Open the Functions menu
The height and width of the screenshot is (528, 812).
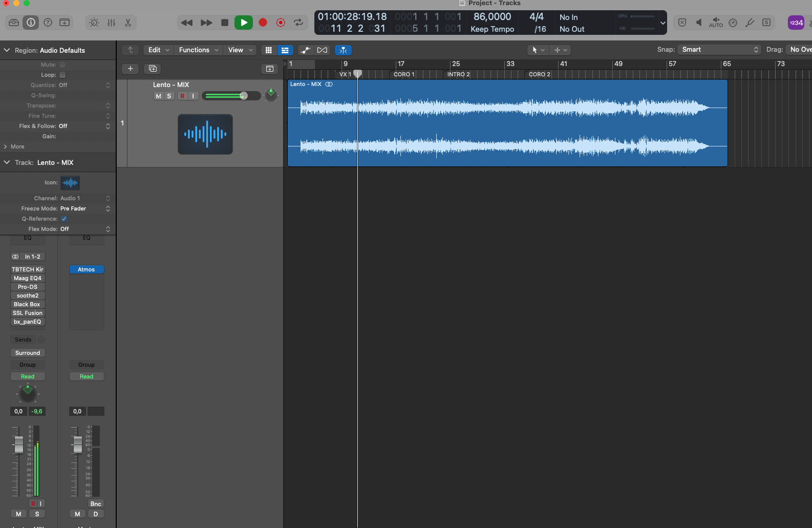(199, 50)
